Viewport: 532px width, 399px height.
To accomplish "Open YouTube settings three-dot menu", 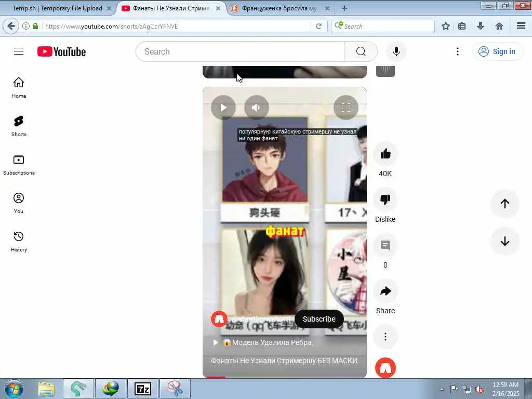I will coord(458,51).
